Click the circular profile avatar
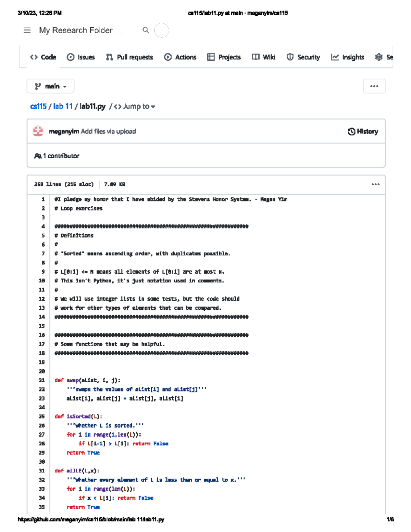The image size is (411, 532). coord(161,30)
